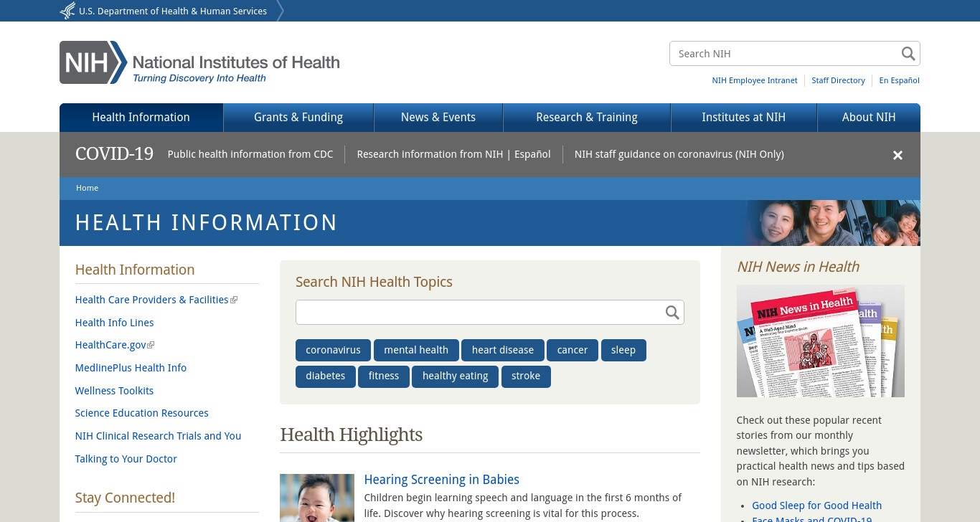
Task: Click external link icon beside HealthCare.gov
Action: pyautogui.click(x=151, y=345)
